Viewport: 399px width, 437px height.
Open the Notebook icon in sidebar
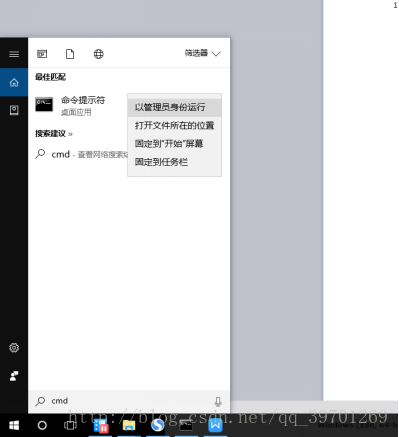click(14, 110)
